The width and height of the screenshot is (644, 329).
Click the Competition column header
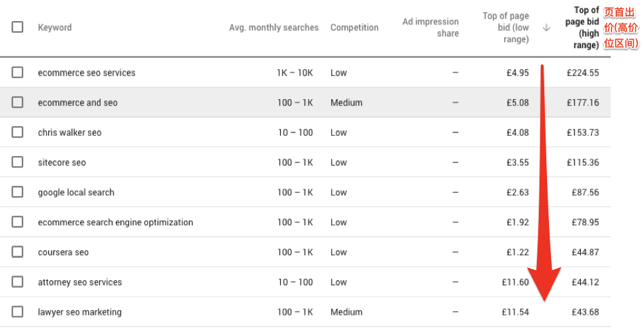[x=354, y=28]
